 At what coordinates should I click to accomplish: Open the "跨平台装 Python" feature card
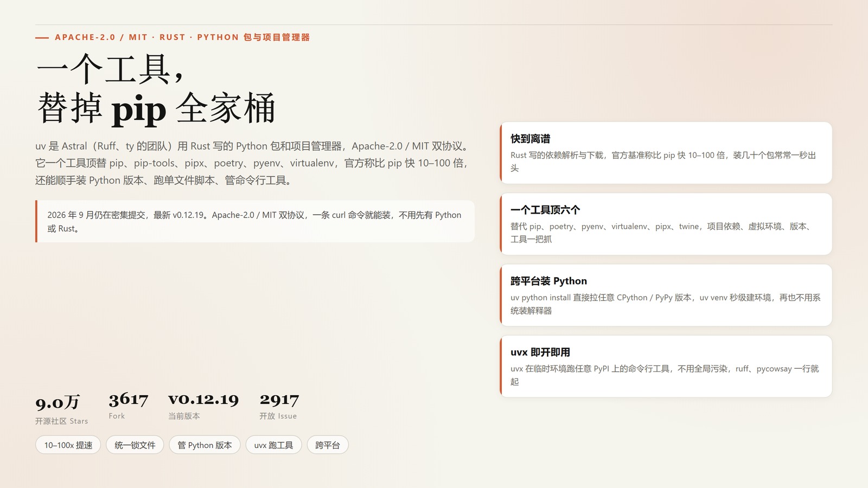tap(666, 295)
